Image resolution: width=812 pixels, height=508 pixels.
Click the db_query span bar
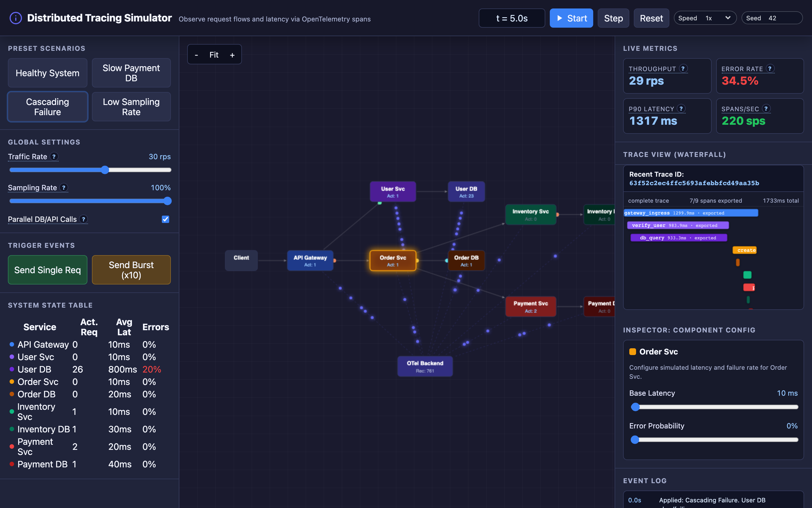(x=679, y=238)
